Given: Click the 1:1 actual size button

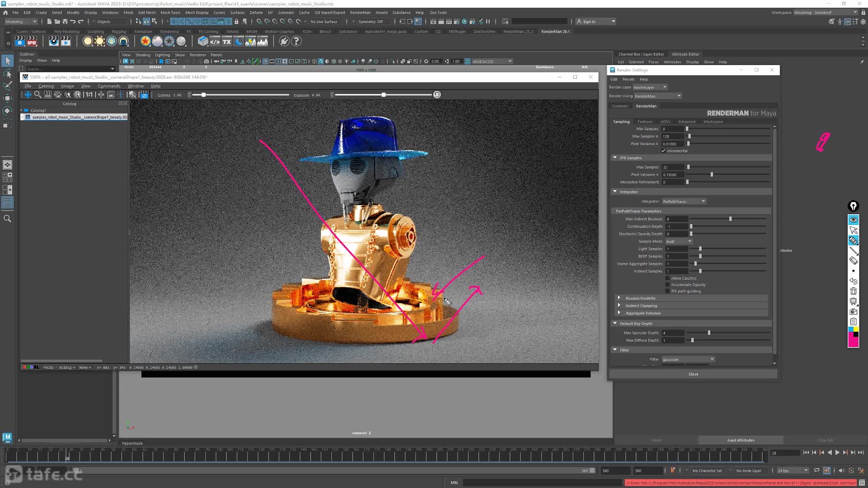Looking at the screenshot, I should coord(89,94).
